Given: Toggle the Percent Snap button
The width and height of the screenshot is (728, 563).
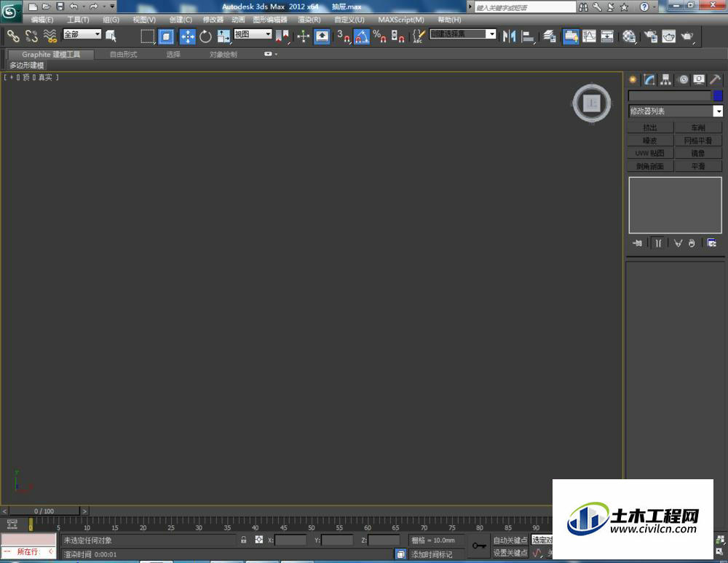Looking at the screenshot, I should pyautogui.click(x=379, y=36).
